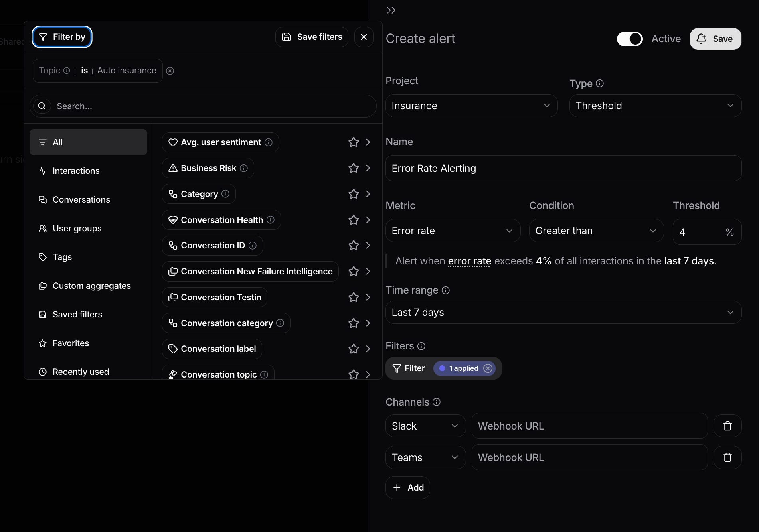759x532 pixels.
Task: Favorite Conversation Health with star
Action: (354, 220)
